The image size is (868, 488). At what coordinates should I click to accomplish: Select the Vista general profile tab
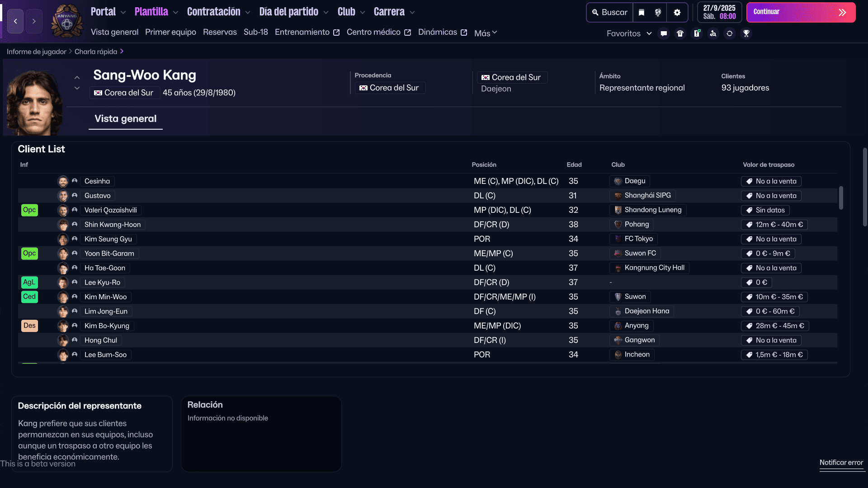pyautogui.click(x=125, y=119)
